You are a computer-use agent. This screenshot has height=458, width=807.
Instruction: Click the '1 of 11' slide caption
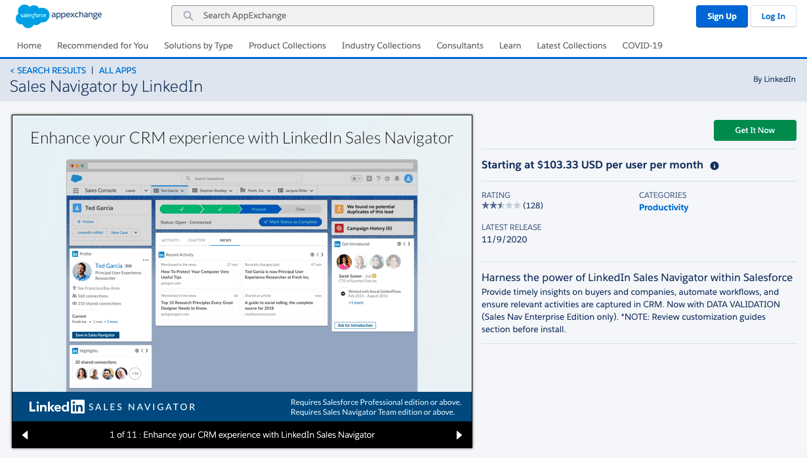pos(242,435)
